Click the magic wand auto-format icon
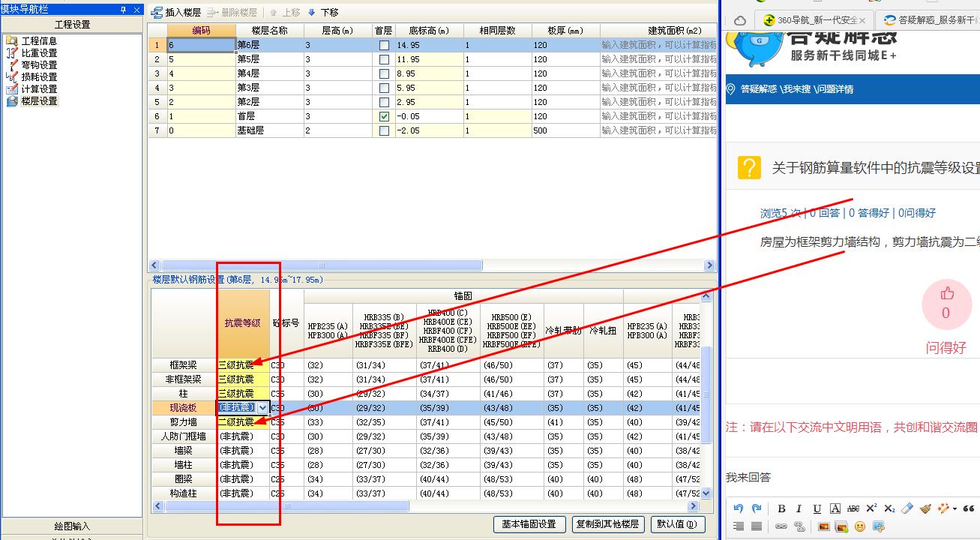This screenshot has width=980, height=540. pyautogui.click(x=943, y=508)
